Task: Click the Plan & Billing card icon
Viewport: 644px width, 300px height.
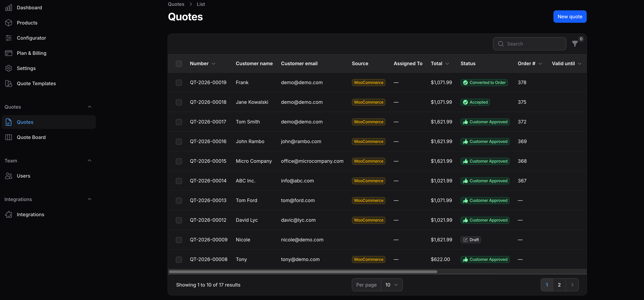Action: point(8,53)
